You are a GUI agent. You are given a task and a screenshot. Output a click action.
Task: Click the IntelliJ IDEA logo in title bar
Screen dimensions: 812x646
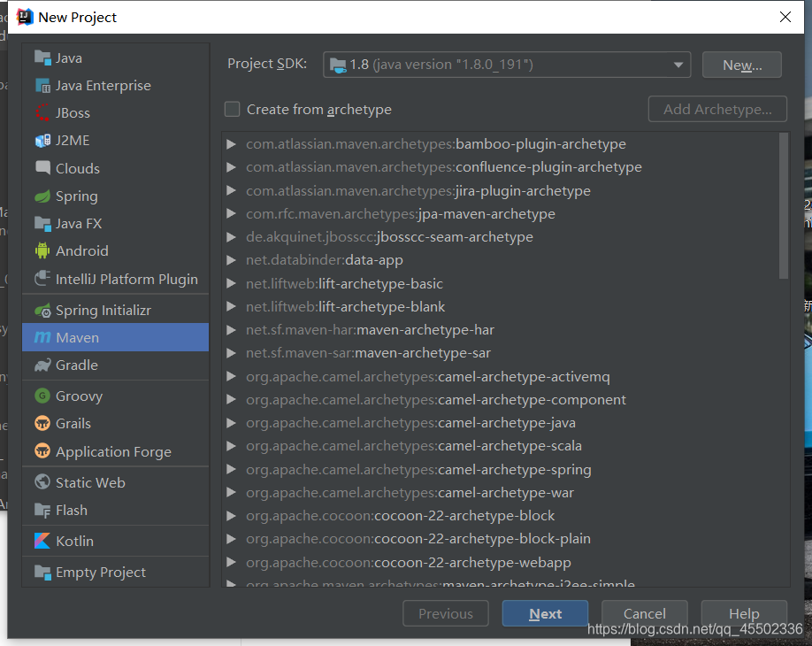(x=25, y=17)
